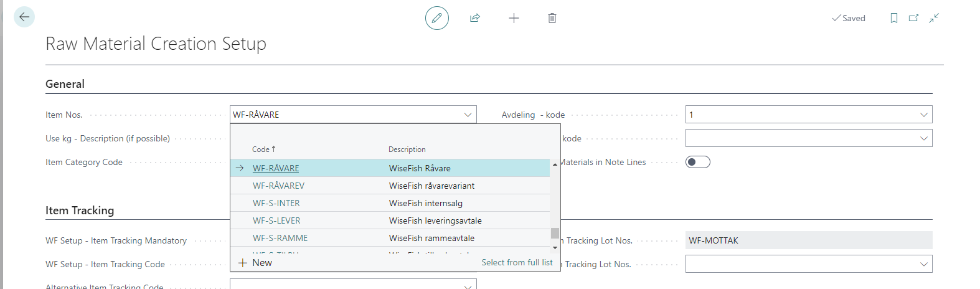Click the back arrow button
Screen dimensions: 980x289
tap(24, 17)
